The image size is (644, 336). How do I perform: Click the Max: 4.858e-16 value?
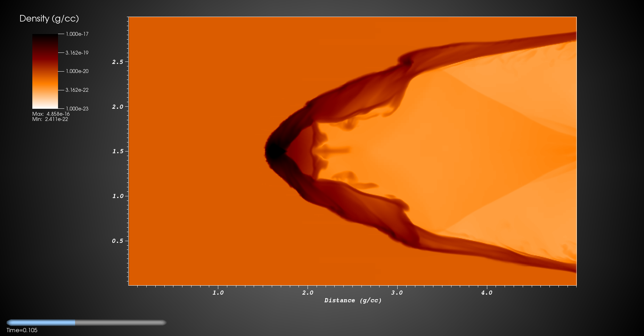click(x=51, y=114)
